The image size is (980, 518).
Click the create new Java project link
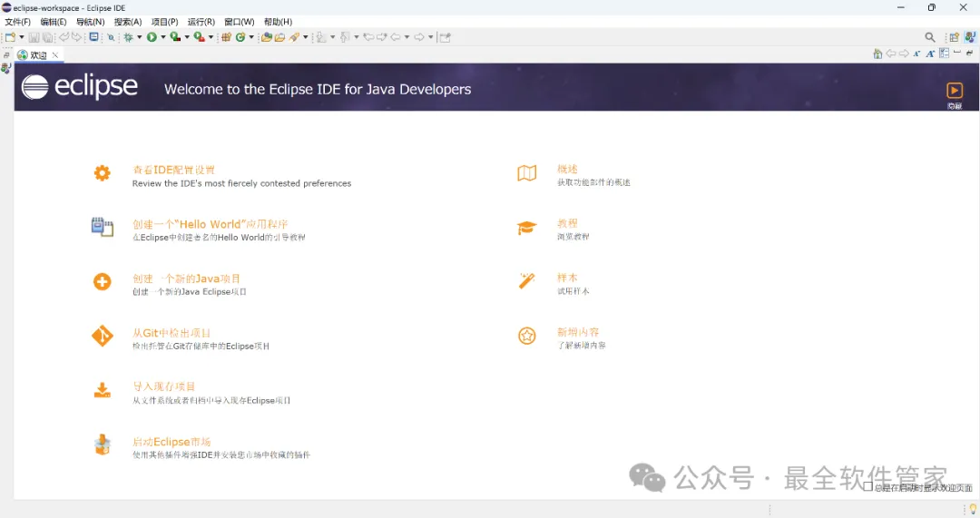[186, 279]
